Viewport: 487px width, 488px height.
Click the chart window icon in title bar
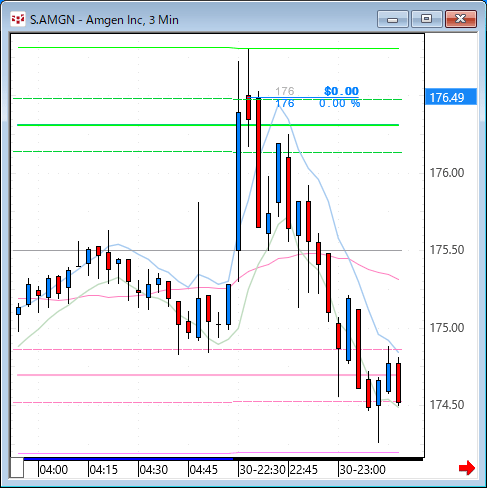pos(17,19)
